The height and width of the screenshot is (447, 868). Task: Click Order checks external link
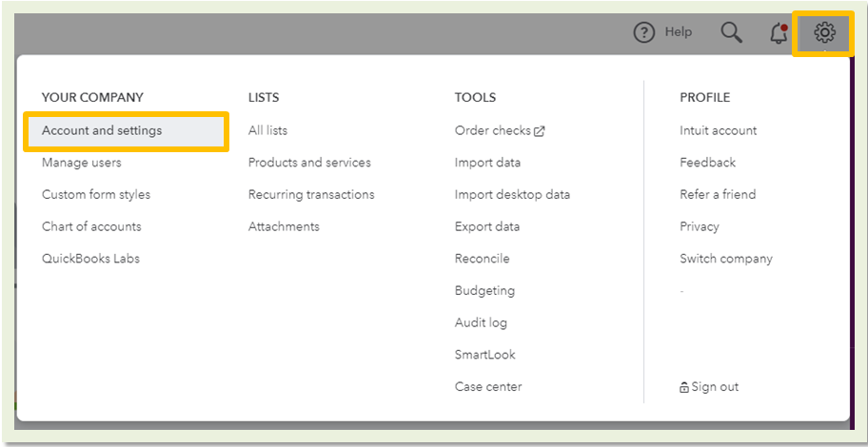[500, 130]
